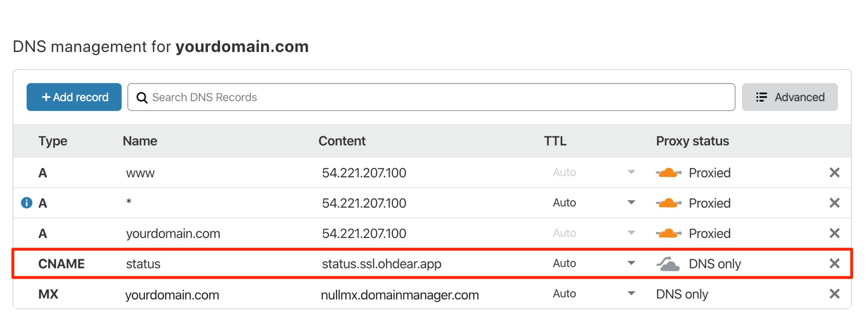The height and width of the screenshot is (317, 868).
Task: Click 54.221.207.100 content in wildcard row
Action: (x=364, y=204)
